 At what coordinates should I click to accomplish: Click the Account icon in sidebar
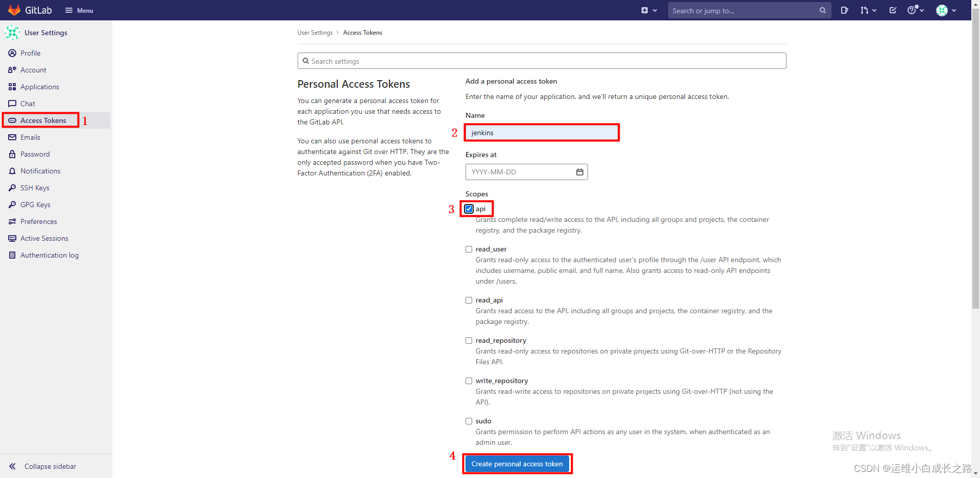click(12, 70)
